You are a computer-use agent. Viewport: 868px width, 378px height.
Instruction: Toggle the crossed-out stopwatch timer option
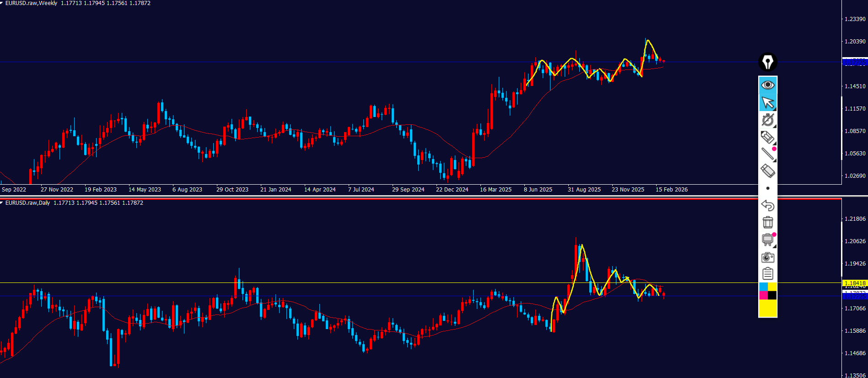click(x=767, y=120)
